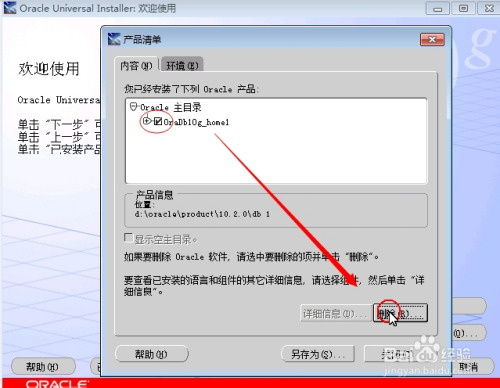Click the 删除 button
This screenshot has width=500, height=388.
pyautogui.click(x=400, y=313)
